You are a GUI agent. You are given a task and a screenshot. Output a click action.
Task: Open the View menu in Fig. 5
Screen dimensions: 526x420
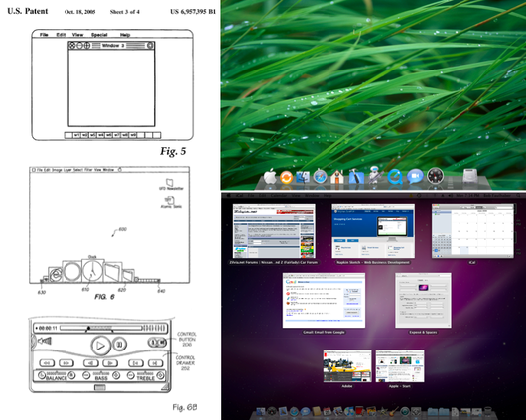point(77,35)
